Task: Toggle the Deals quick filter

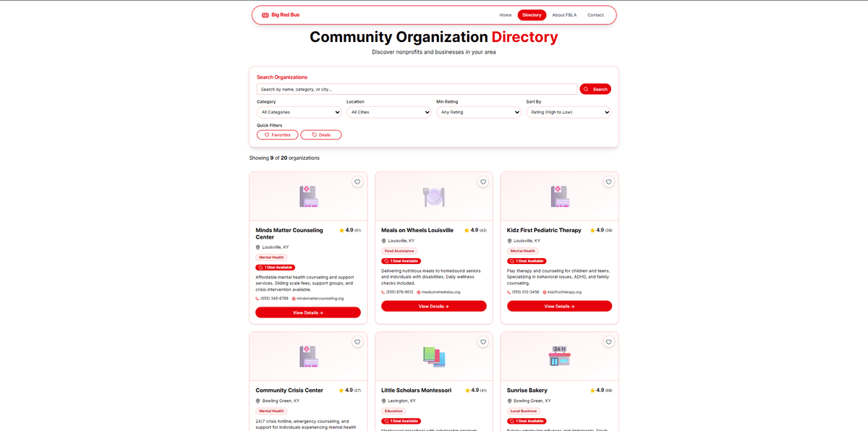Action: [321, 135]
